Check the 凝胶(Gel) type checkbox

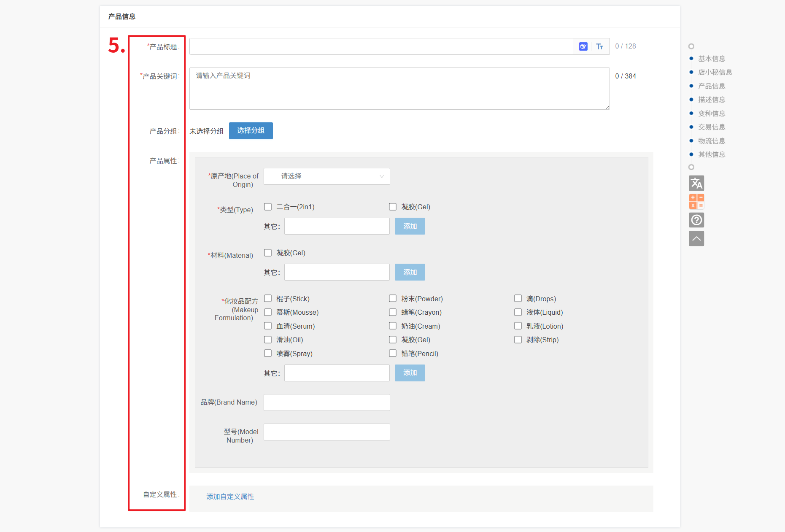tap(393, 207)
